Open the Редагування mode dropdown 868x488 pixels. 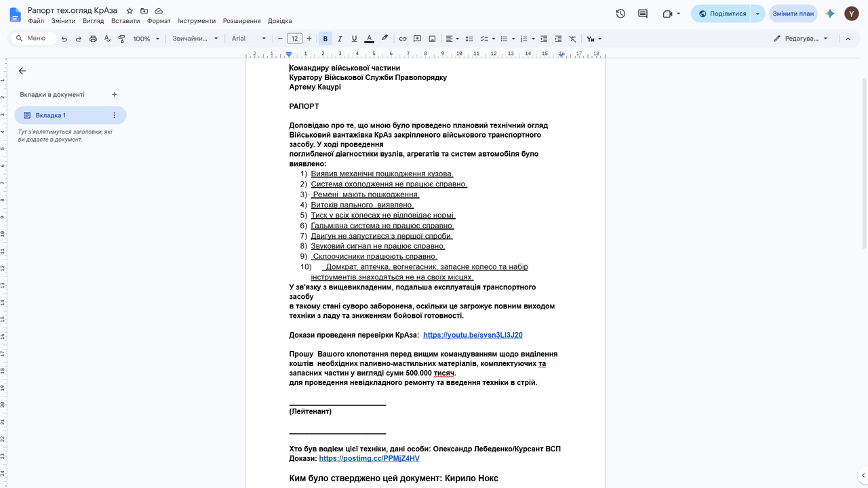pos(801,39)
